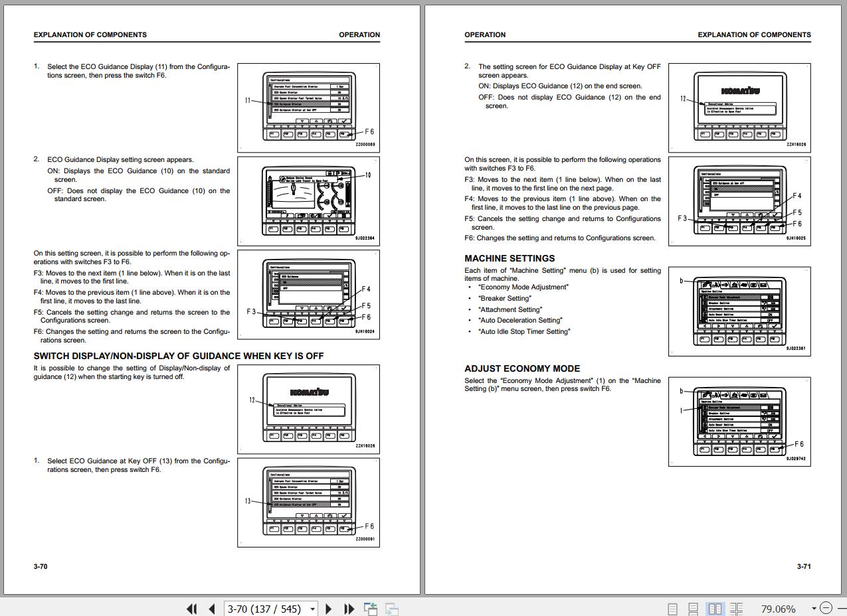
Task: Click the MACHINE SETTINGS heading
Action: pyautogui.click(x=510, y=259)
